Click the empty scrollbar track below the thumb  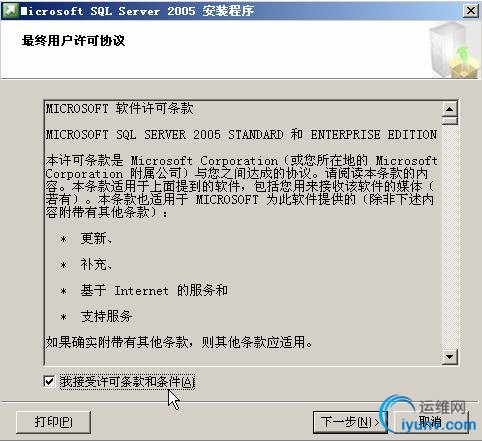point(450,237)
